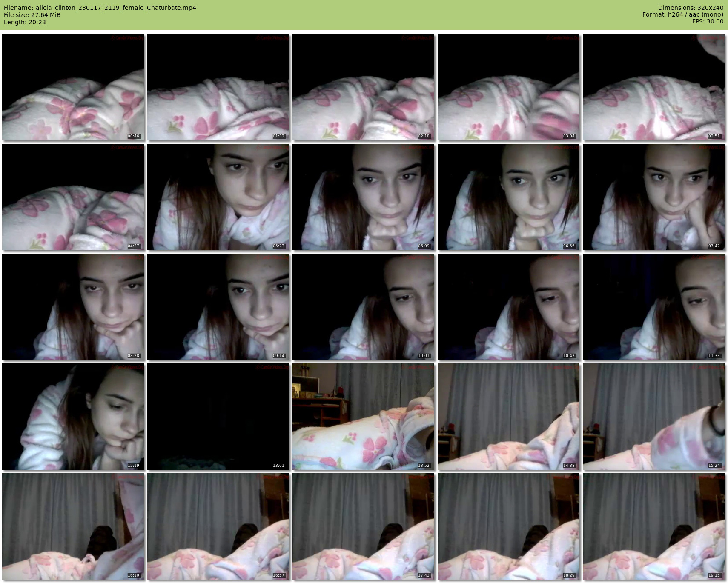Click the Length 20:23 text

coord(25,22)
